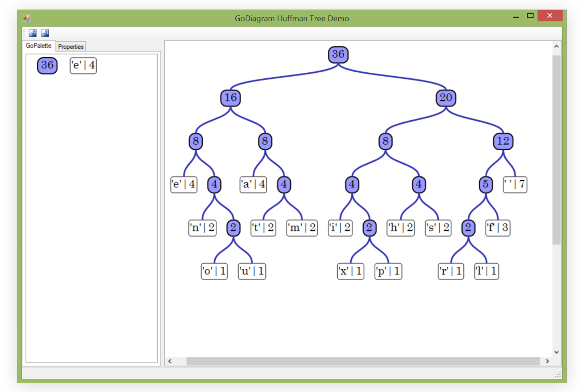Click the app icon in the title bar

[27, 18]
